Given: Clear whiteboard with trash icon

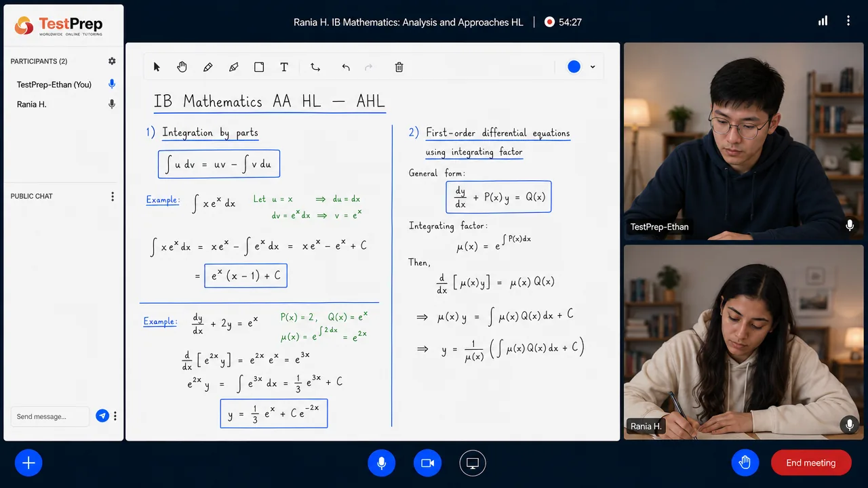Looking at the screenshot, I should coord(399,67).
